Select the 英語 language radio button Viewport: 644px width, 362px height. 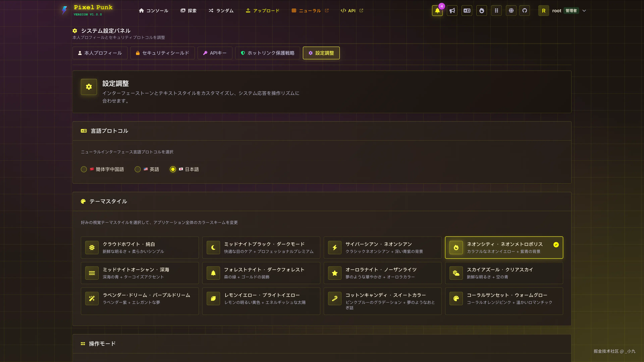pyautogui.click(x=138, y=169)
